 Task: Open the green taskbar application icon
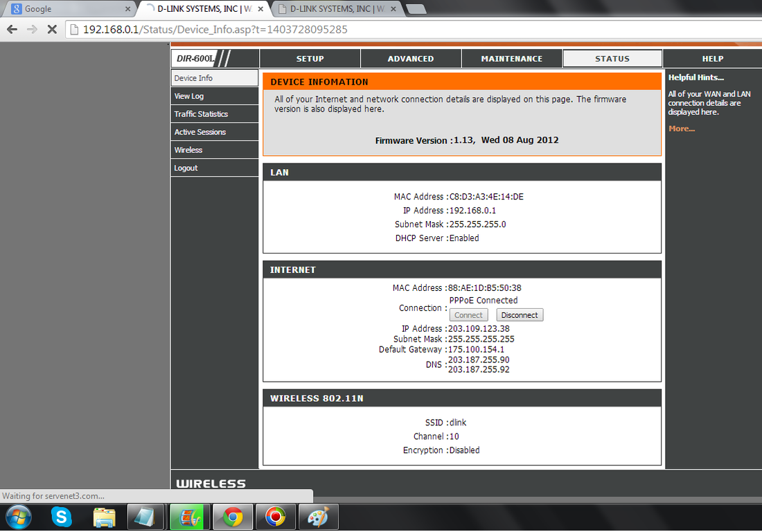point(190,517)
